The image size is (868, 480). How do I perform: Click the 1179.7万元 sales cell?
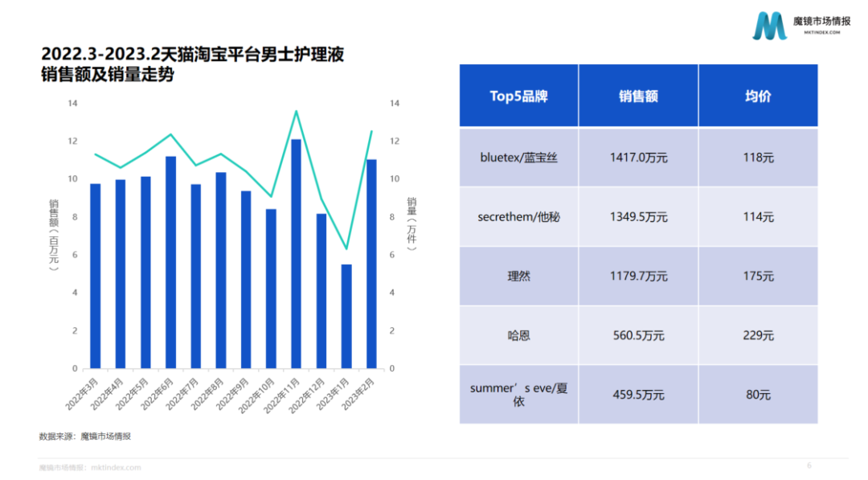coord(638,276)
